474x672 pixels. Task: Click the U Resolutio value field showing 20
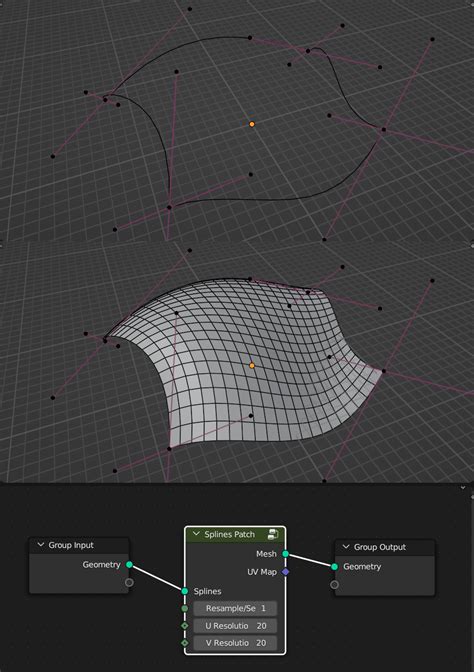[x=235, y=626]
